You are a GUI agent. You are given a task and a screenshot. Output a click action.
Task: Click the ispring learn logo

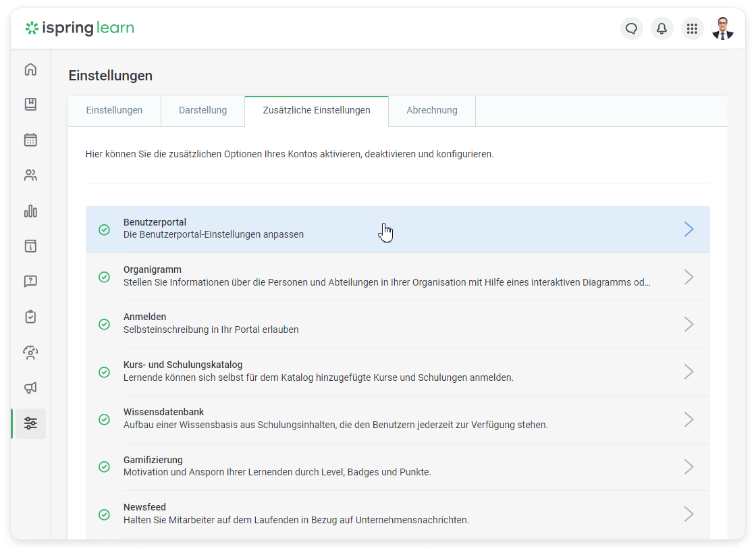click(80, 28)
